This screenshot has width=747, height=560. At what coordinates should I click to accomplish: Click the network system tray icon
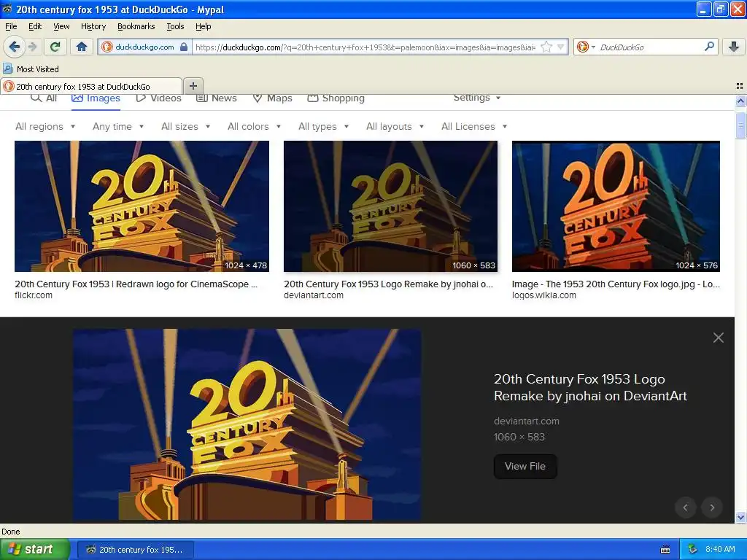pyautogui.click(x=693, y=550)
